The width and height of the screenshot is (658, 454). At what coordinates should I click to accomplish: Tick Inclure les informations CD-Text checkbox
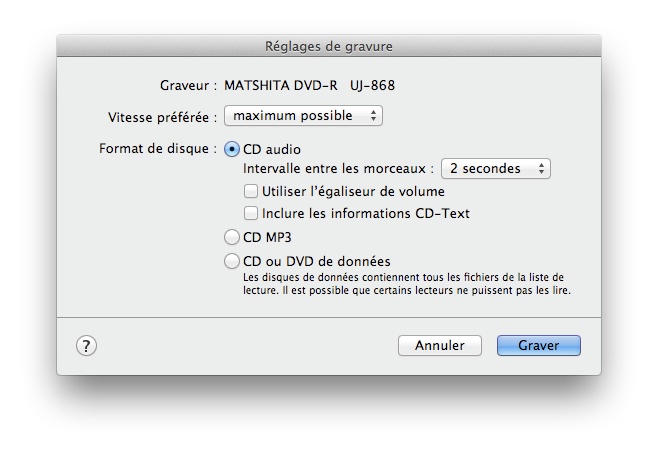(251, 213)
